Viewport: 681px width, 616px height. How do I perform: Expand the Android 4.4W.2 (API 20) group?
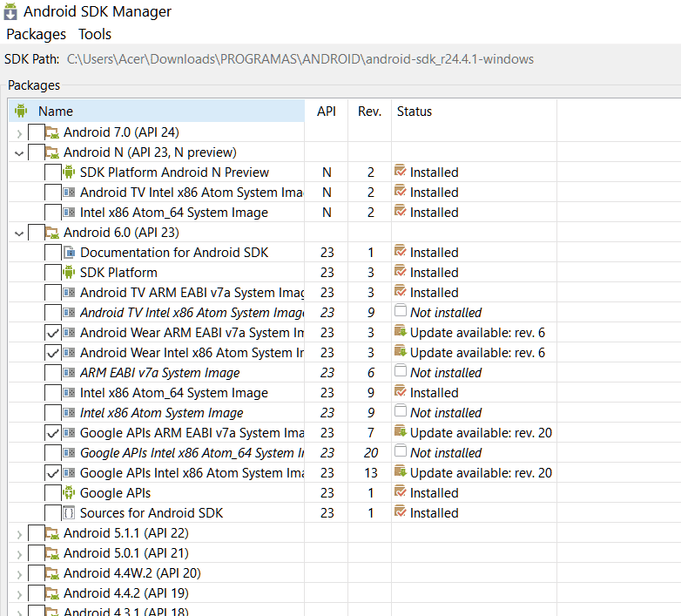[x=19, y=574]
